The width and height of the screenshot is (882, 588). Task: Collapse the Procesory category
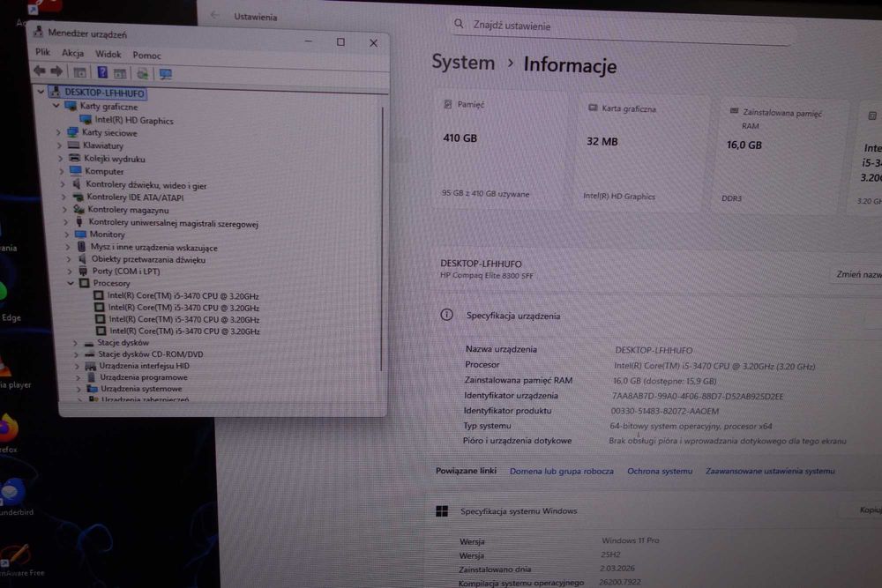[71, 283]
